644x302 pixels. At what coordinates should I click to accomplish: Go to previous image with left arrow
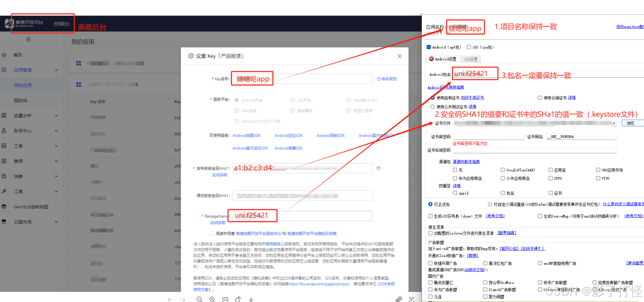[x=170, y=299]
